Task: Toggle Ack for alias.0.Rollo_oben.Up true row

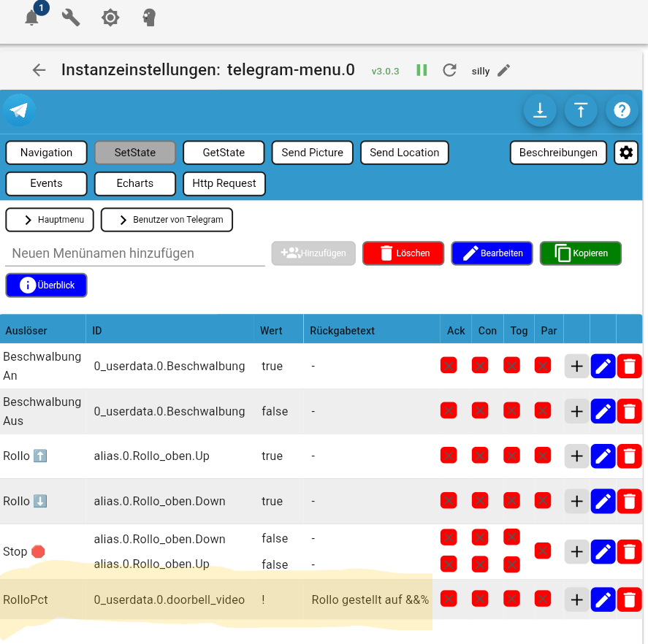Action: [449, 456]
